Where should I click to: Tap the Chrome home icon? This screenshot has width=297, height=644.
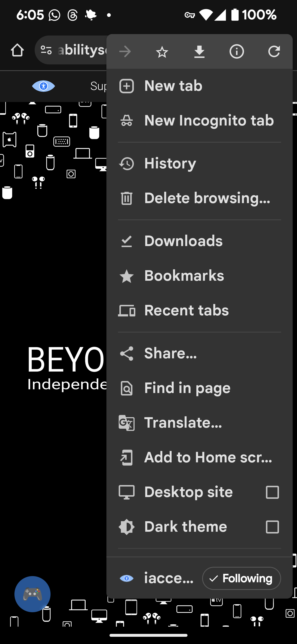17,50
